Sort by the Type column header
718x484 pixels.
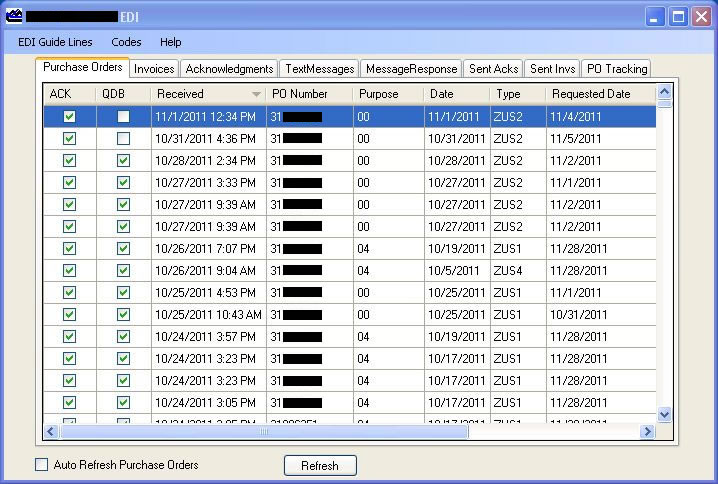click(x=518, y=94)
